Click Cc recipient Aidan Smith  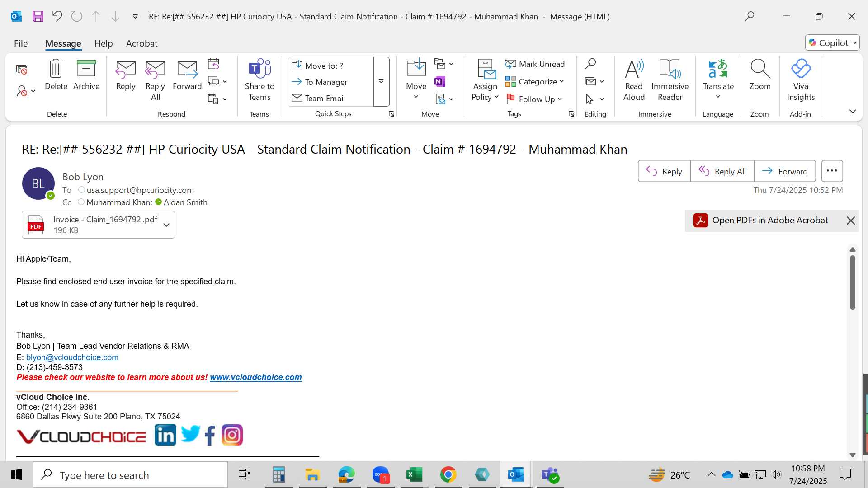(x=185, y=202)
